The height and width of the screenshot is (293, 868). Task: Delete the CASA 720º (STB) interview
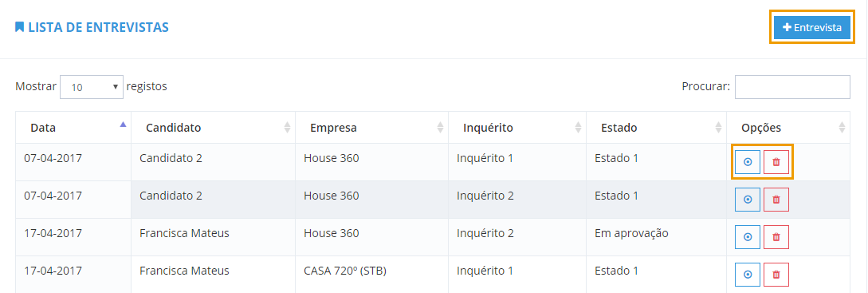click(x=776, y=275)
